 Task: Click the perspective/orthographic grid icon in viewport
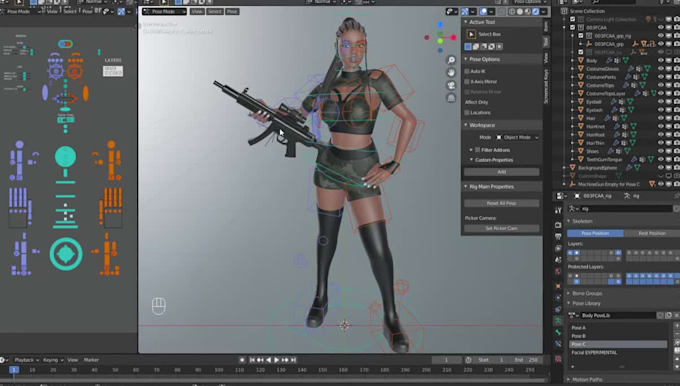pyautogui.click(x=451, y=98)
